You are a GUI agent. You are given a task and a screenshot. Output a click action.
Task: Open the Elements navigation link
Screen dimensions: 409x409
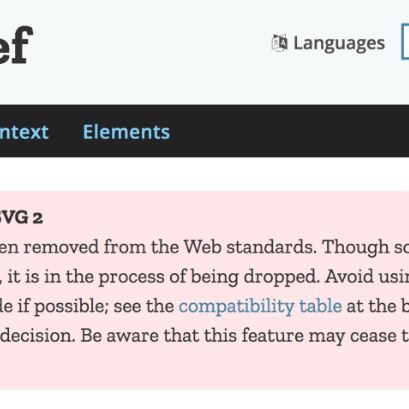(x=126, y=132)
